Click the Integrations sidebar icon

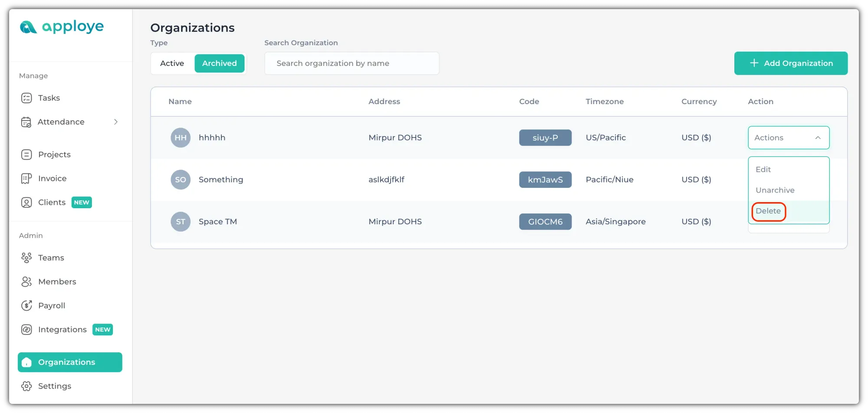(x=26, y=330)
